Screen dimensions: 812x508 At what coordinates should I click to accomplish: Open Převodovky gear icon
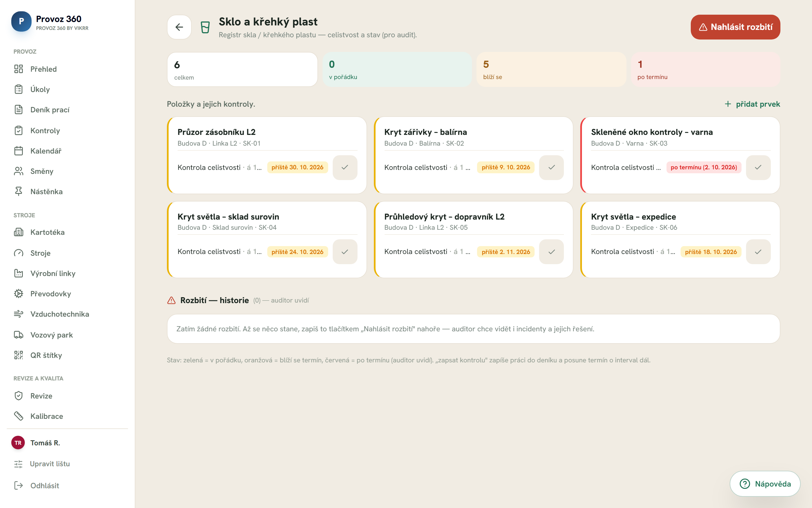[x=18, y=294]
